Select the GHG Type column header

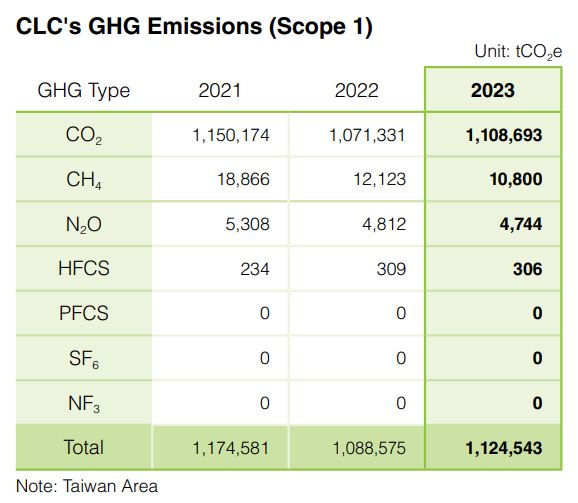(x=84, y=91)
